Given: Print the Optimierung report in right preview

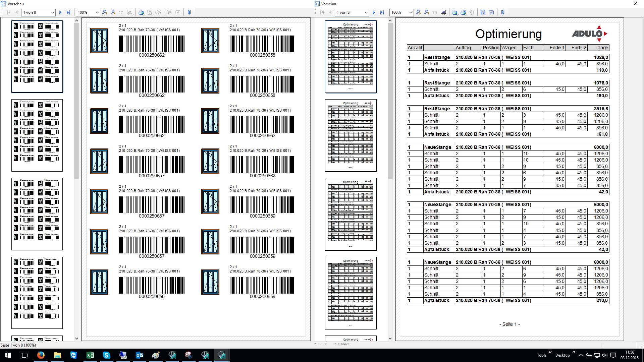Looking at the screenshot, I should coord(455,12).
